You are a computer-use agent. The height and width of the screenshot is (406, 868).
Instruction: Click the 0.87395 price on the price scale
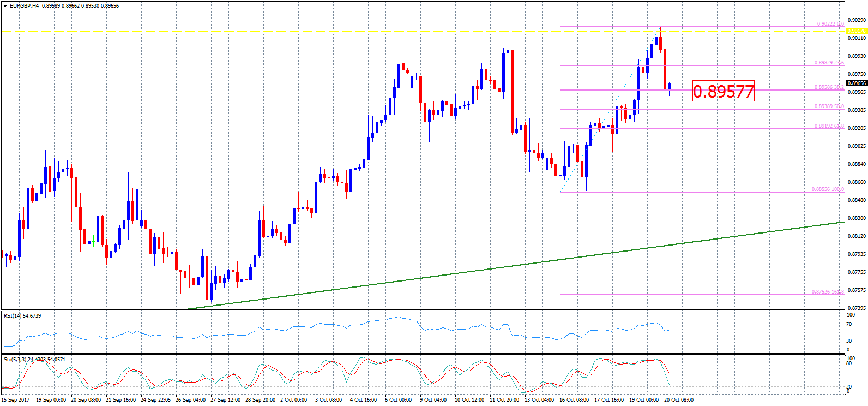(x=856, y=308)
